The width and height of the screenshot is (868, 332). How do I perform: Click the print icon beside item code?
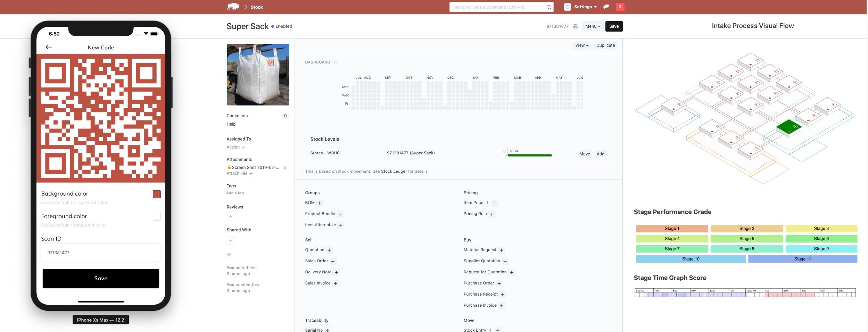[x=576, y=26]
